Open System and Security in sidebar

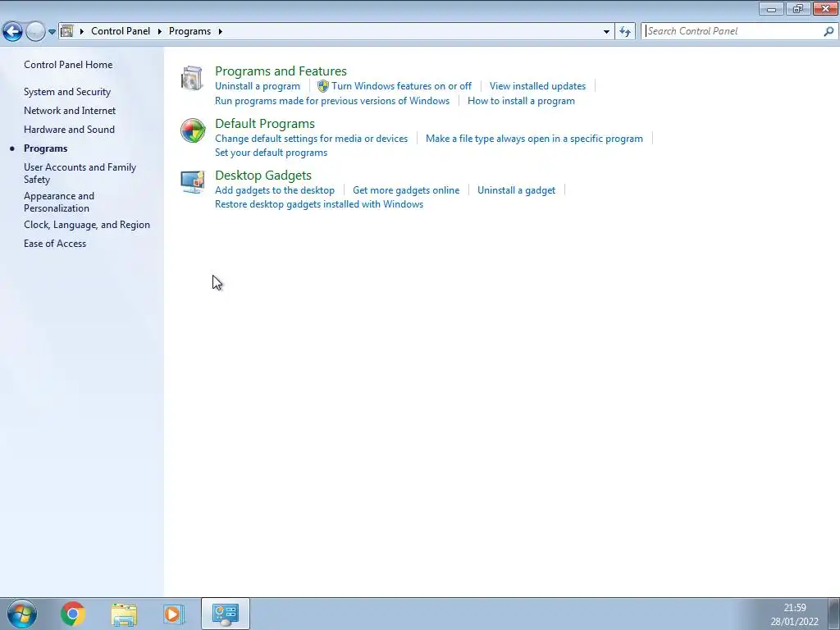pos(67,92)
